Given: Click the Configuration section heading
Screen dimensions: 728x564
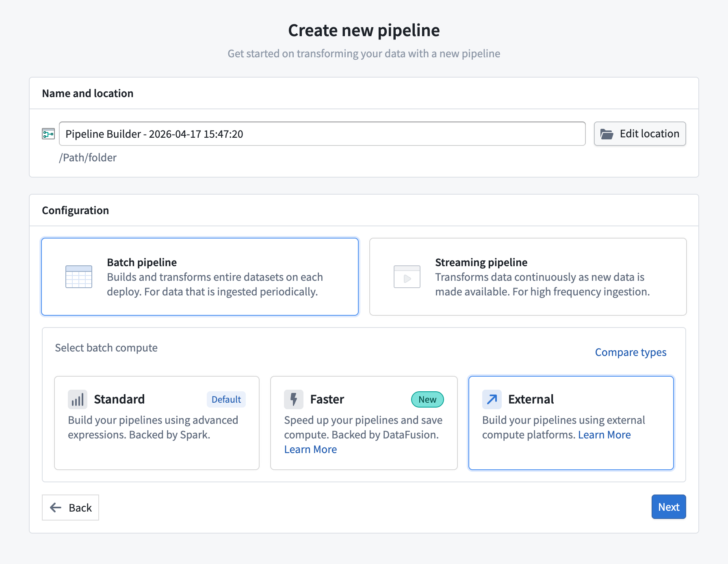Looking at the screenshot, I should coord(76,210).
